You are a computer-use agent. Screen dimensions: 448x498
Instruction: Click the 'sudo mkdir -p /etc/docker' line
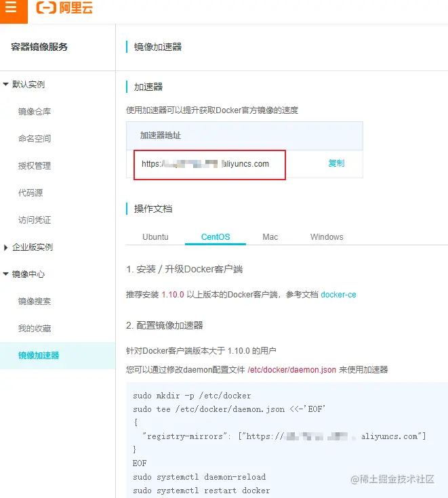coord(192,396)
